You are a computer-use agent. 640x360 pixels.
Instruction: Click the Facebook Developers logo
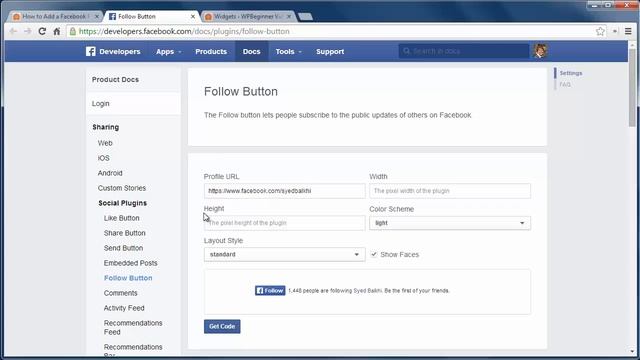pos(113,51)
